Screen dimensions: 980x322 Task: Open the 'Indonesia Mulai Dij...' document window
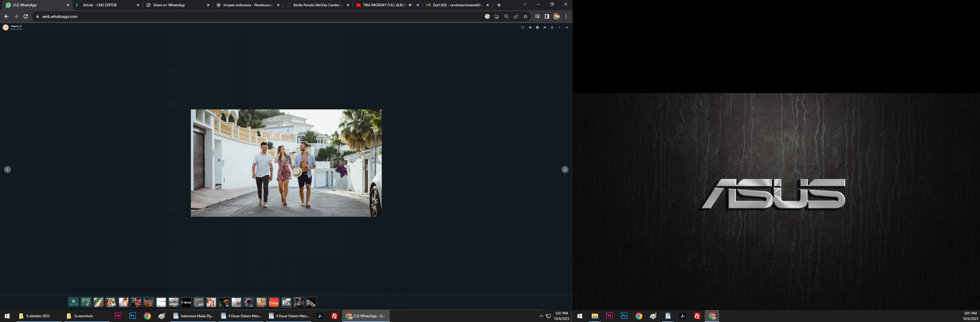pos(194,316)
